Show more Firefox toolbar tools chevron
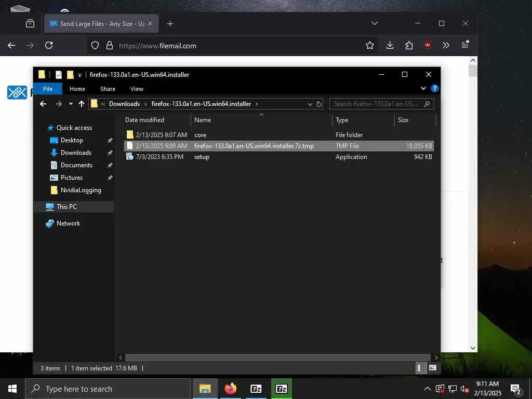The height and width of the screenshot is (399, 532). coord(446,46)
